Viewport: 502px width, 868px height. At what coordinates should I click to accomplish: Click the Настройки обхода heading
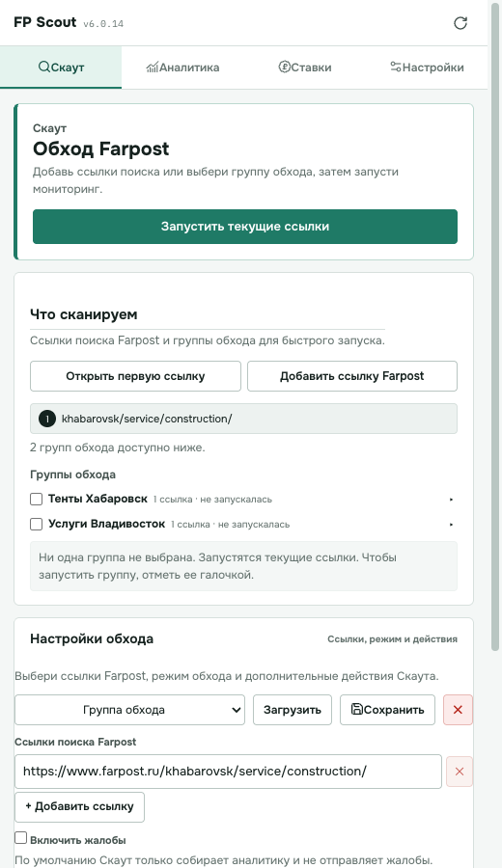pyautogui.click(x=92, y=638)
